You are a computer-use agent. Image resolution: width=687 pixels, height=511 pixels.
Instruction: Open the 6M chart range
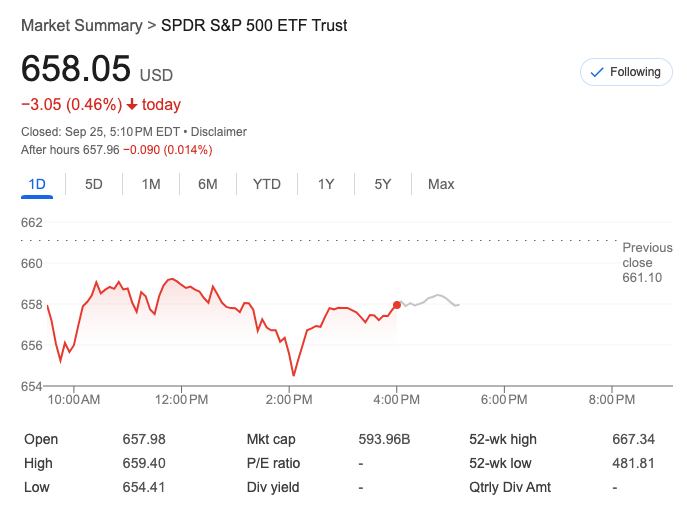[208, 184]
